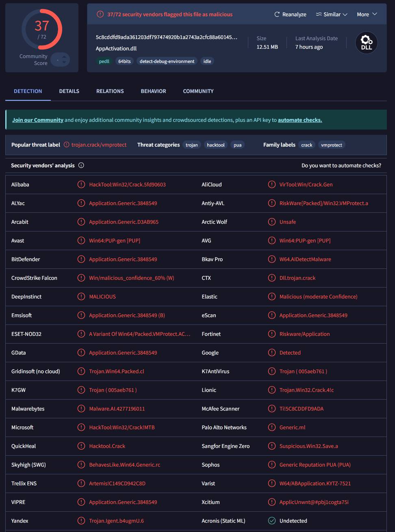Viewport: 395px width, 532px height.
Task: Expand the Similar dropdown
Action: [x=345, y=14]
